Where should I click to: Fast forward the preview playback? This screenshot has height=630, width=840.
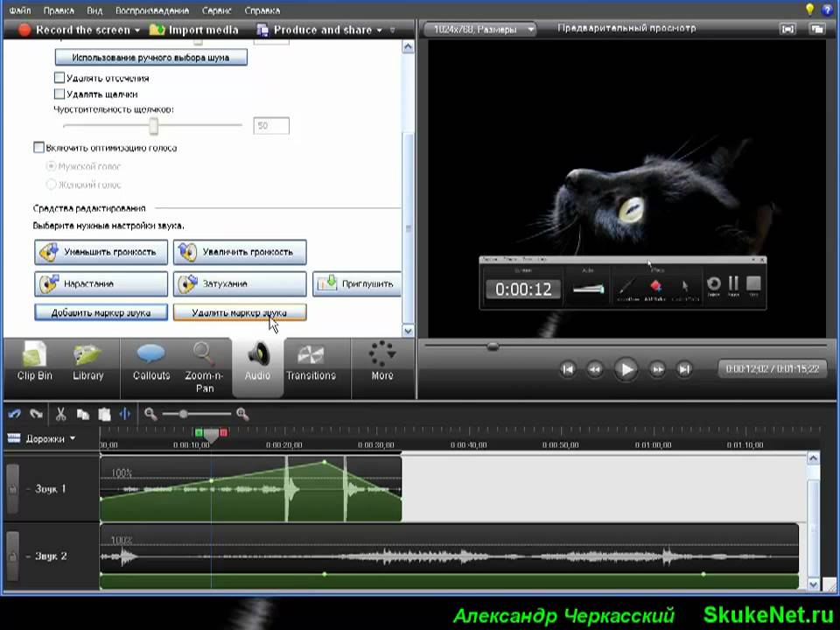point(657,369)
